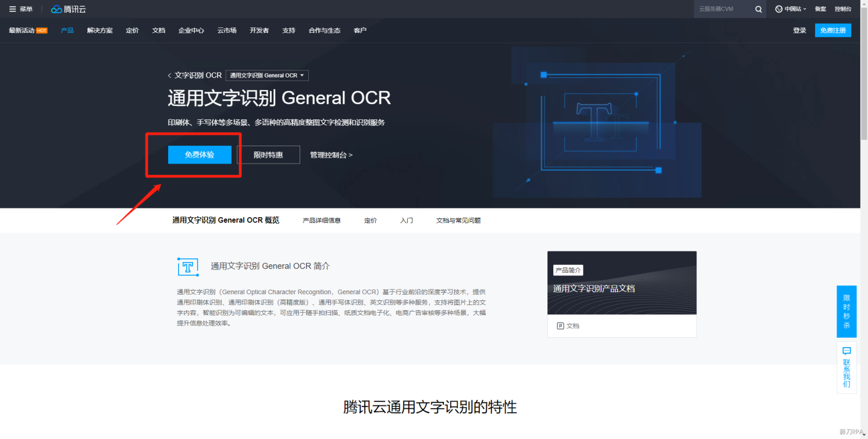Image resolution: width=868 pixels, height=439 pixels.
Task: Expand the 通用文字识别 General OCR product dropdown
Action: tap(267, 76)
